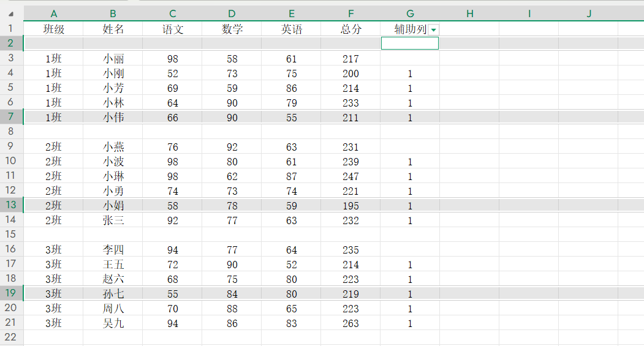Select column A header
Viewport: 644px width, 346px height.
click(x=54, y=13)
